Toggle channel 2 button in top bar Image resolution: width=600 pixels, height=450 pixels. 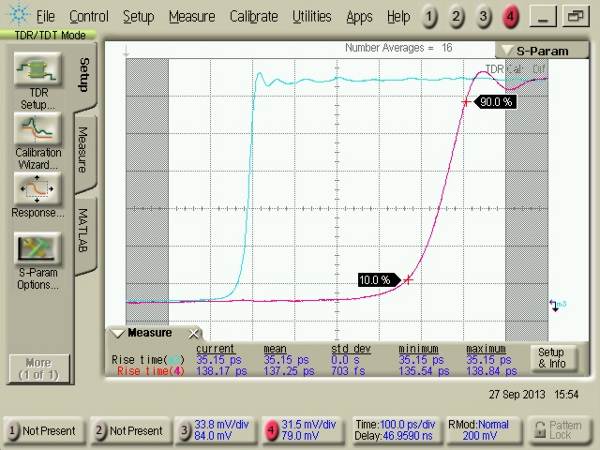tap(457, 17)
